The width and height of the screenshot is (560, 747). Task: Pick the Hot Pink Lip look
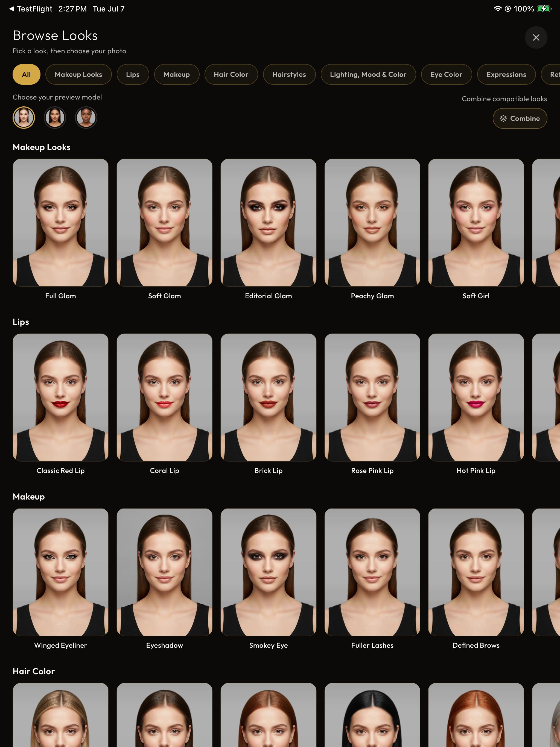(476, 398)
